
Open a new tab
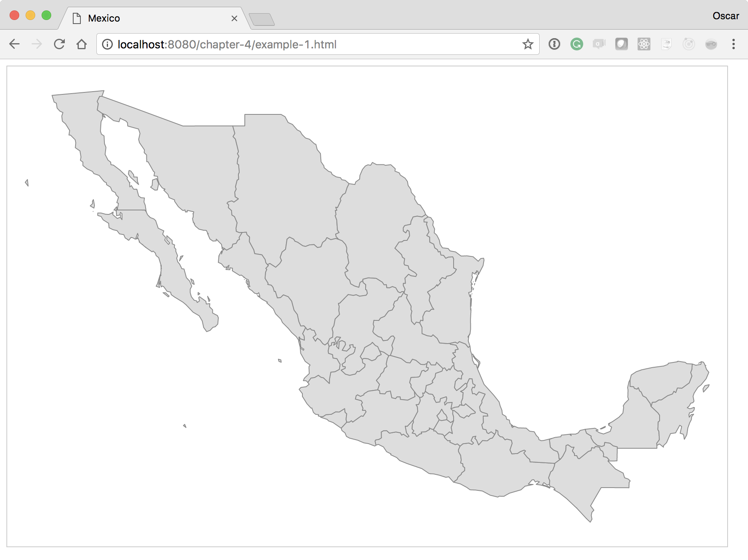pyautogui.click(x=262, y=19)
